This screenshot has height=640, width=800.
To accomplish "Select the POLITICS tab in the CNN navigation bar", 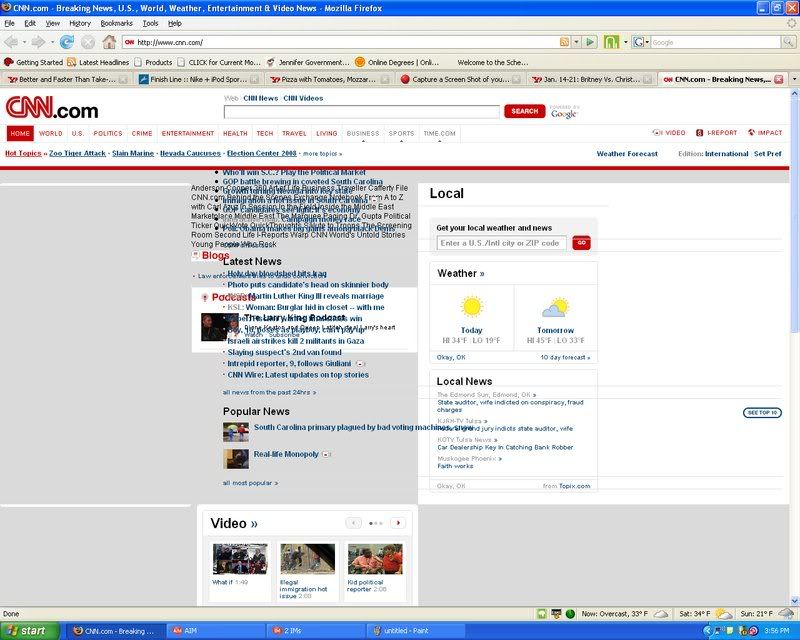I will [107, 133].
